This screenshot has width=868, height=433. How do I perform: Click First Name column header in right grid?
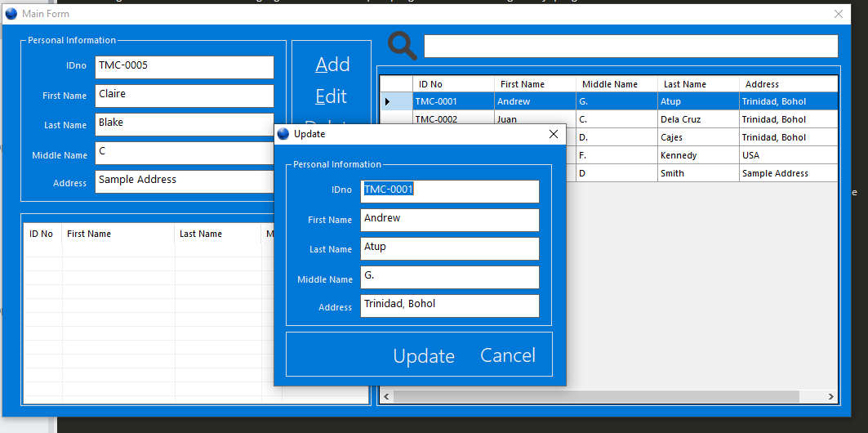click(535, 84)
